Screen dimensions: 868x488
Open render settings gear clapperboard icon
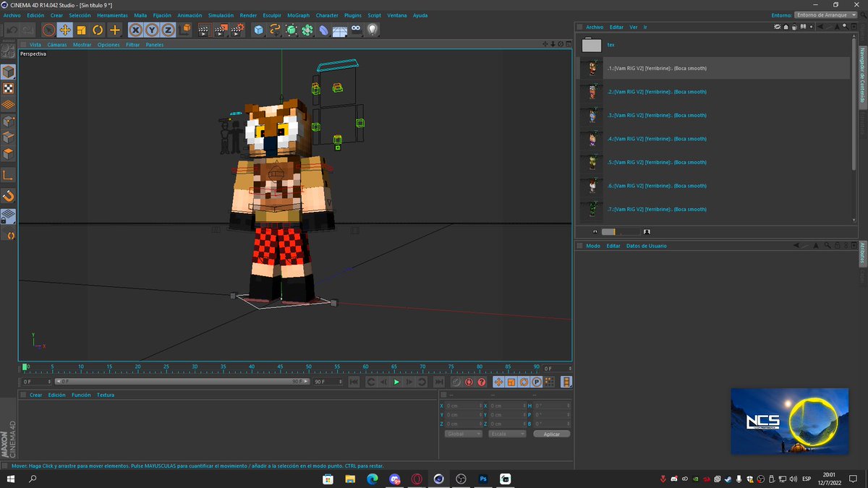(237, 30)
